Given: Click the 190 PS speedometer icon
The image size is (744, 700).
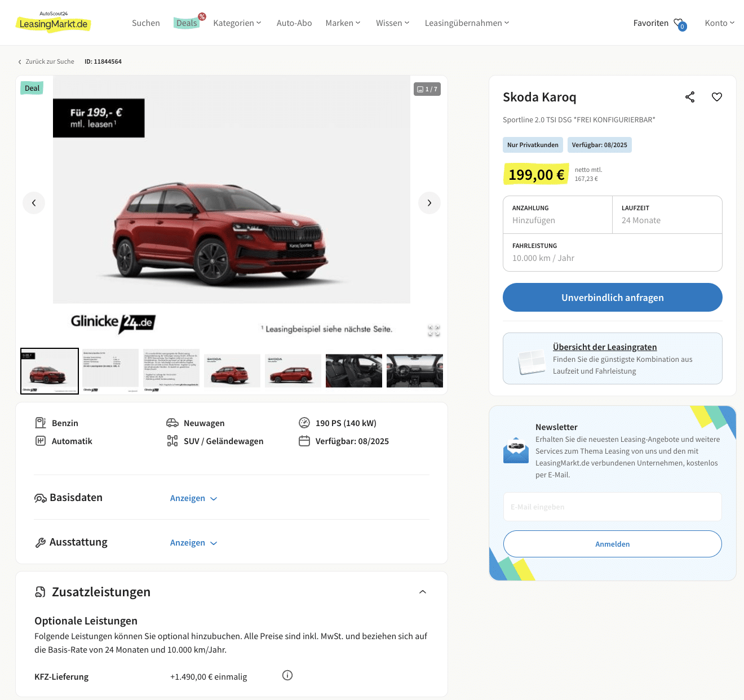Looking at the screenshot, I should coord(304,423).
